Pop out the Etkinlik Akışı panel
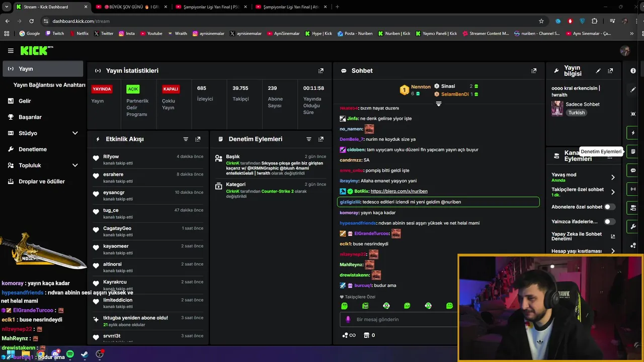Image resolution: width=644 pixels, height=362 pixels. (x=198, y=139)
